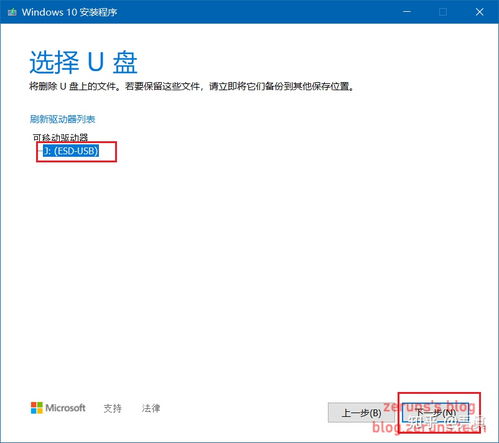Screen dimensions: 499x443
Task: Select the J: (ESD-USB) drive
Action: [71, 151]
